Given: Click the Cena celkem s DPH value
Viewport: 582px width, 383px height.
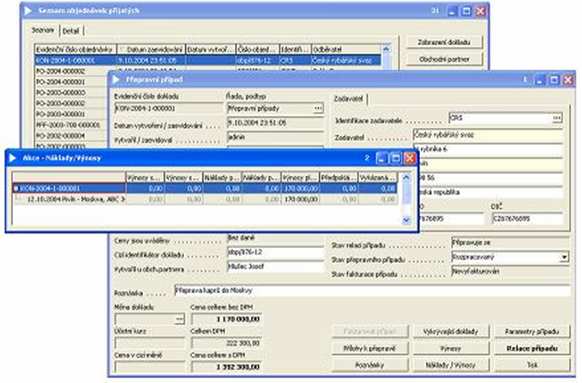Looking at the screenshot, I should [x=226, y=367].
